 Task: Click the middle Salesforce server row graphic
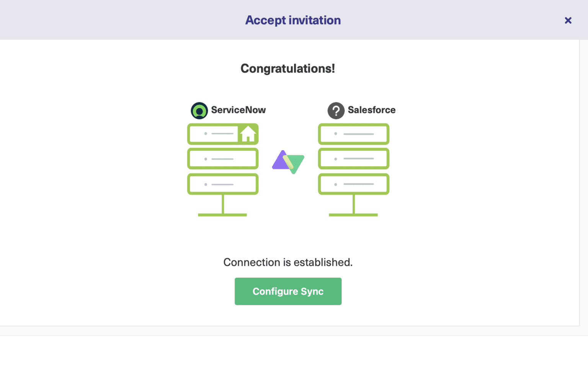click(353, 158)
